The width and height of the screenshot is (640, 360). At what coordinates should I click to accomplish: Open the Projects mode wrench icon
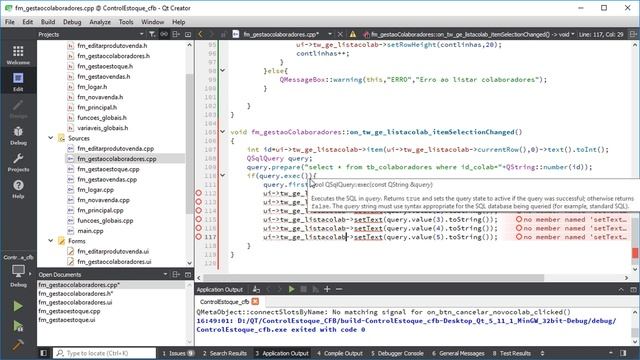pyautogui.click(x=18, y=162)
